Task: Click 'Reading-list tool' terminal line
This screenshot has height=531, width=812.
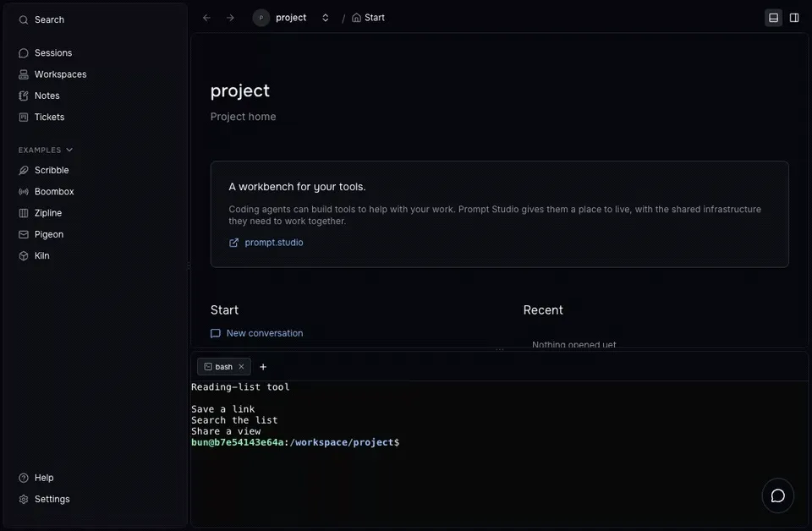Action: [240, 387]
